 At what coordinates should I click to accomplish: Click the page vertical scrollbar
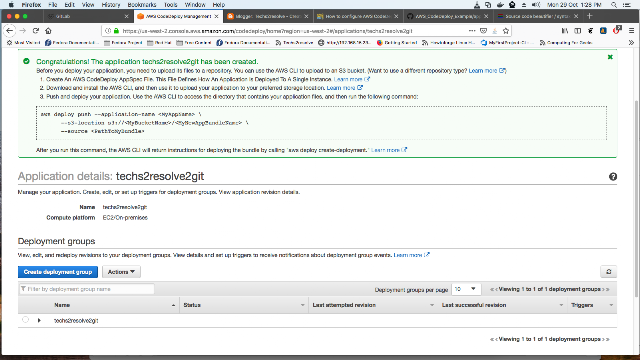(636, 198)
